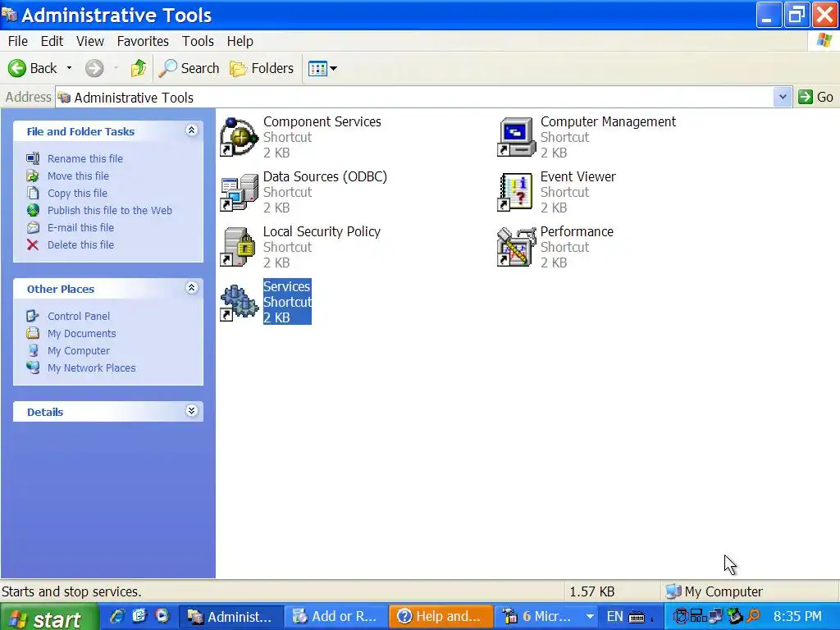Image resolution: width=840 pixels, height=630 pixels.
Task: Open the Component Services shortcut icon
Action: tap(239, 137)
